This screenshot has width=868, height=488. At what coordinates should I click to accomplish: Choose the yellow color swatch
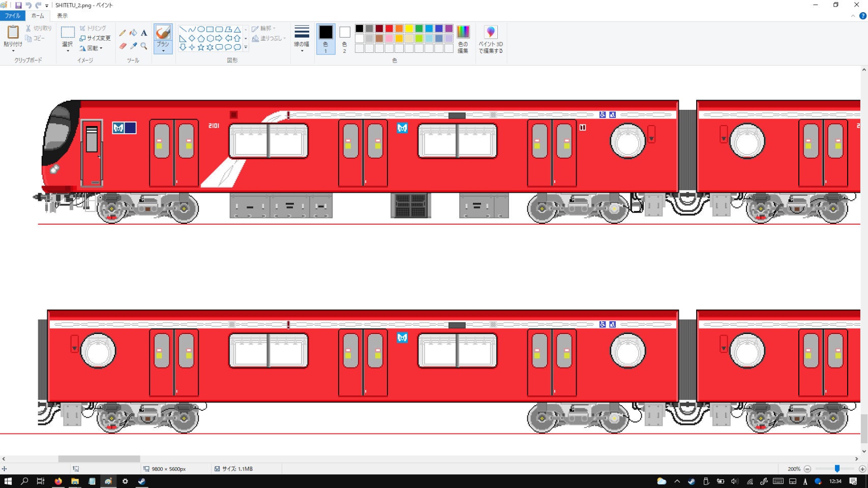tap(409, 28)
